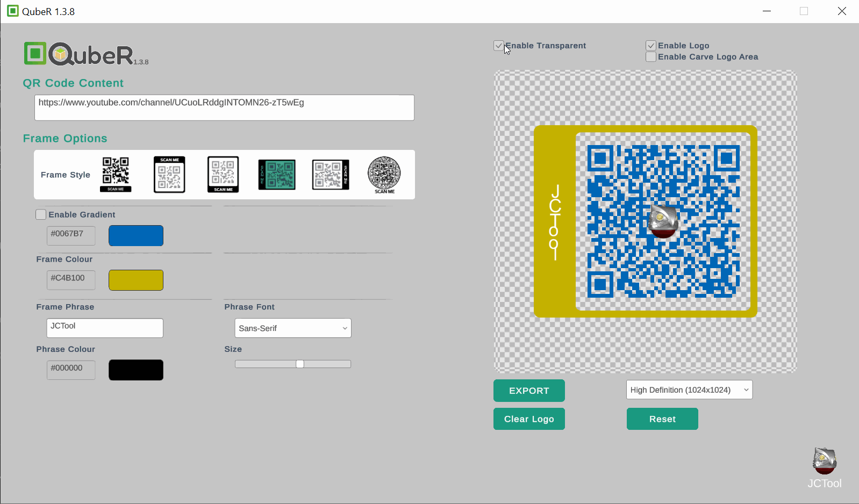Click the EXPORT button

(529, 391)
